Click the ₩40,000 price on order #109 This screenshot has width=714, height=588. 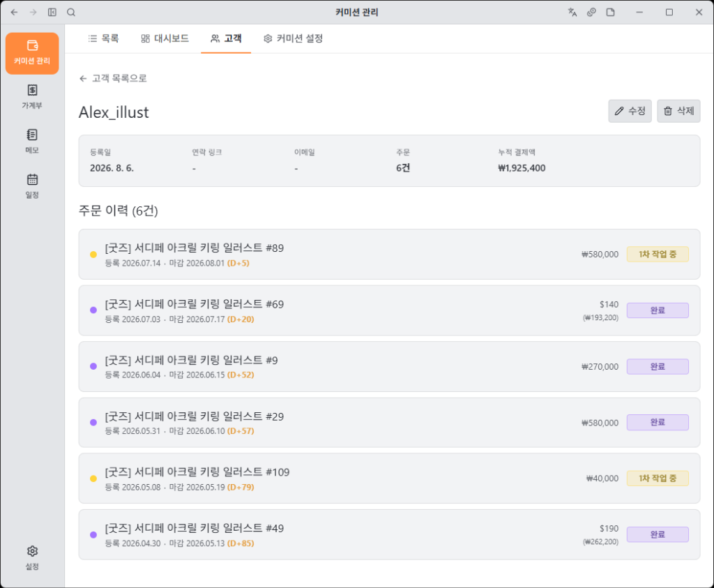point(602,478)
